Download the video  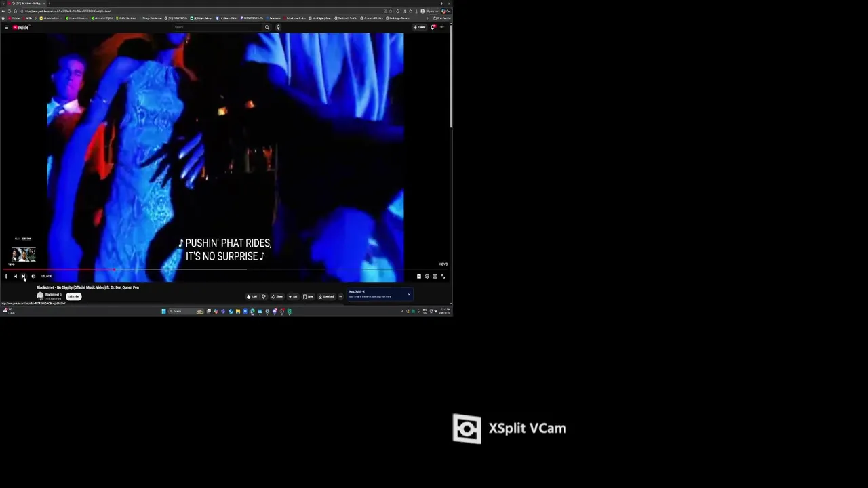pyautogui.click(x=327, y=296)
